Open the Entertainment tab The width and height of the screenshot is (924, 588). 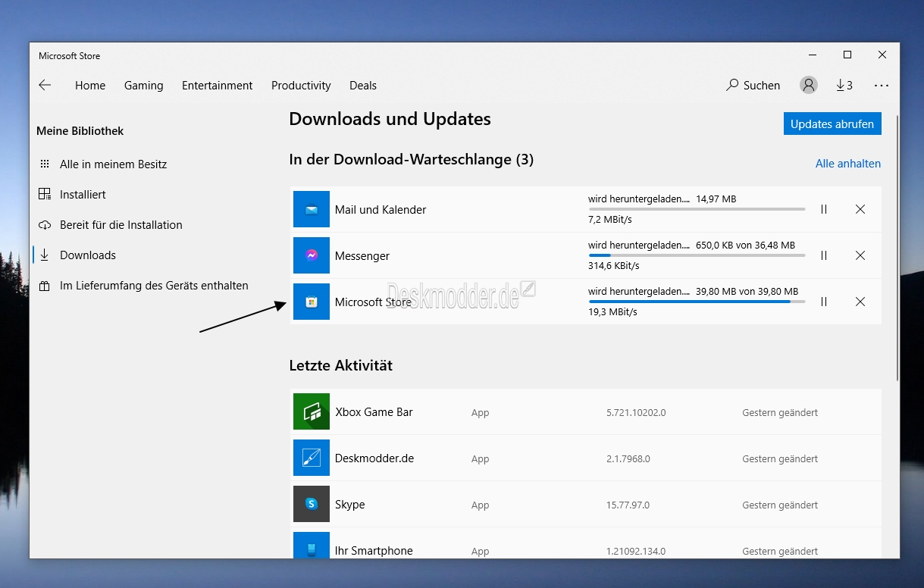[218, 85]
